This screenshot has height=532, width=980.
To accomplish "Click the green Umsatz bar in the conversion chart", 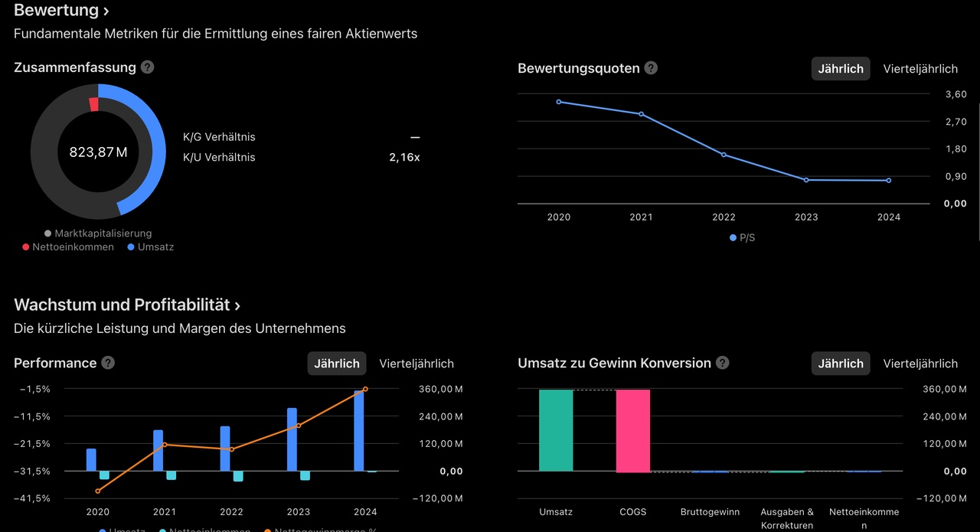I will tap(556, 429).
